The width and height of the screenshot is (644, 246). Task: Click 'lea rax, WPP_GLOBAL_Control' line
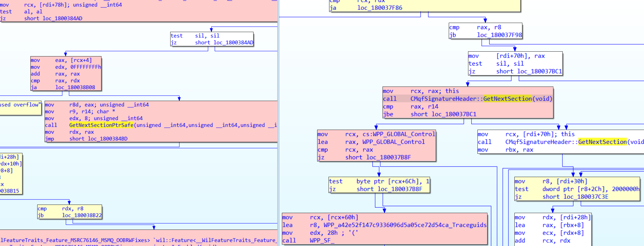[371, 142]
